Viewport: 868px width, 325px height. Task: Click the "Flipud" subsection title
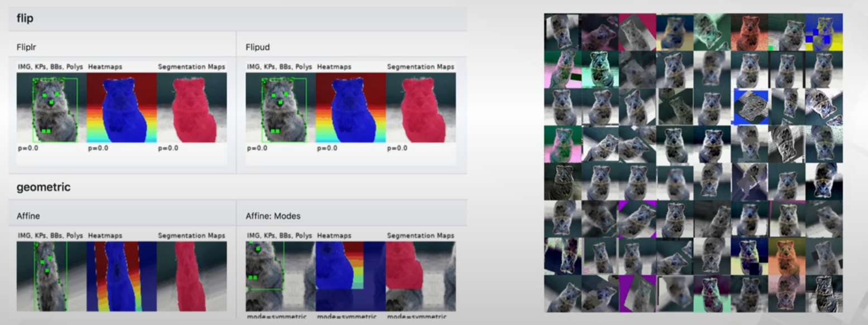point(257,47)
